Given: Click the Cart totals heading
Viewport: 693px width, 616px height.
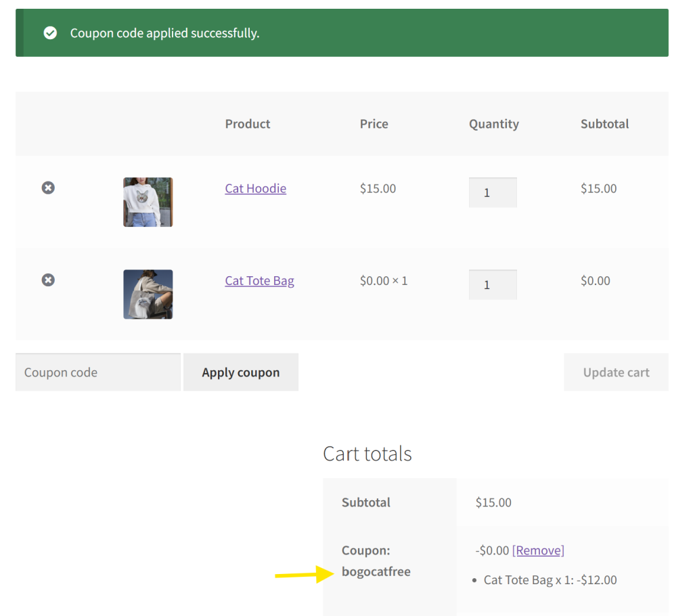Looking at the screenshot, I should tap(367, 454).
